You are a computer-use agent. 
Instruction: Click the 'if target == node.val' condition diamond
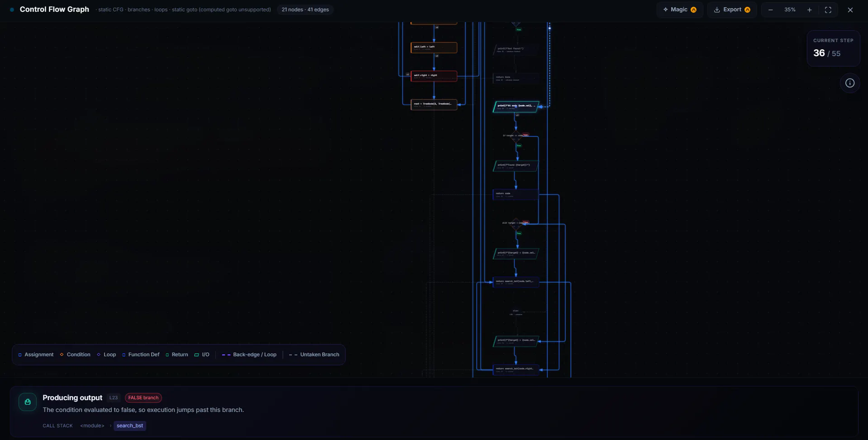point(515,135)
